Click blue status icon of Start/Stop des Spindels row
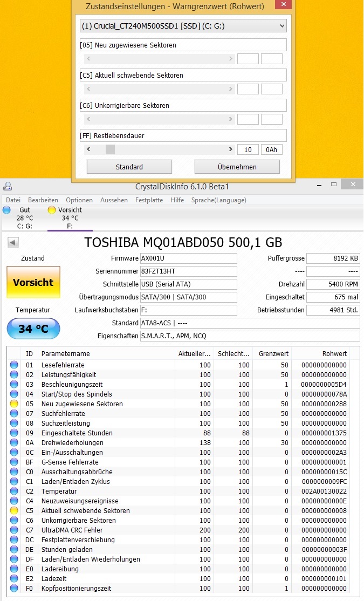The image size is (364, 601). click(14, 394)
